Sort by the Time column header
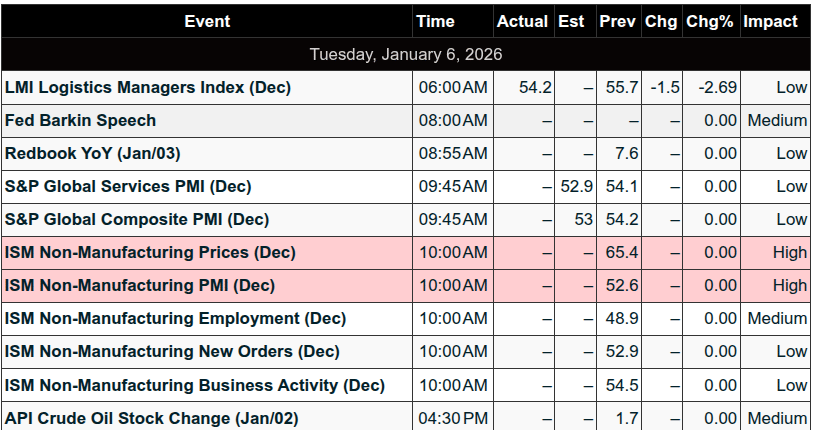832x430 pixels. point(435,21)
